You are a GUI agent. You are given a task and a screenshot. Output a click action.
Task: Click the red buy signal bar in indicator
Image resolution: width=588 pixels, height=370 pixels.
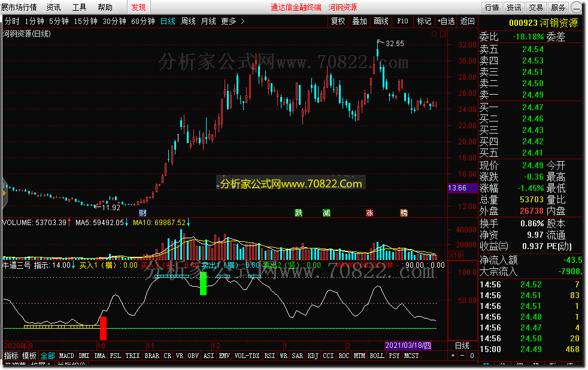(x=103, y=328)
